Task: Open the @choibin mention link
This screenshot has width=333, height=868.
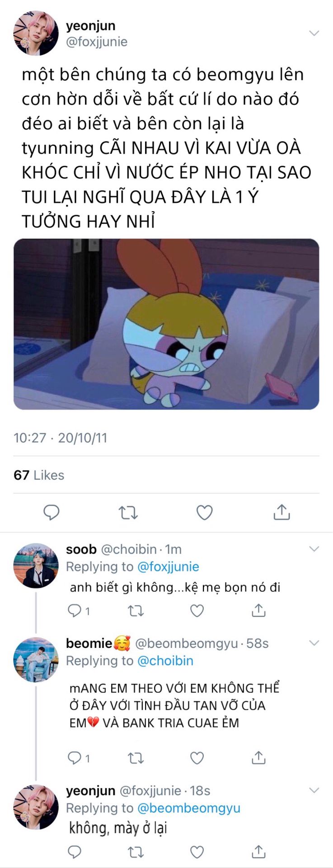Action: [x=165, y=660]
